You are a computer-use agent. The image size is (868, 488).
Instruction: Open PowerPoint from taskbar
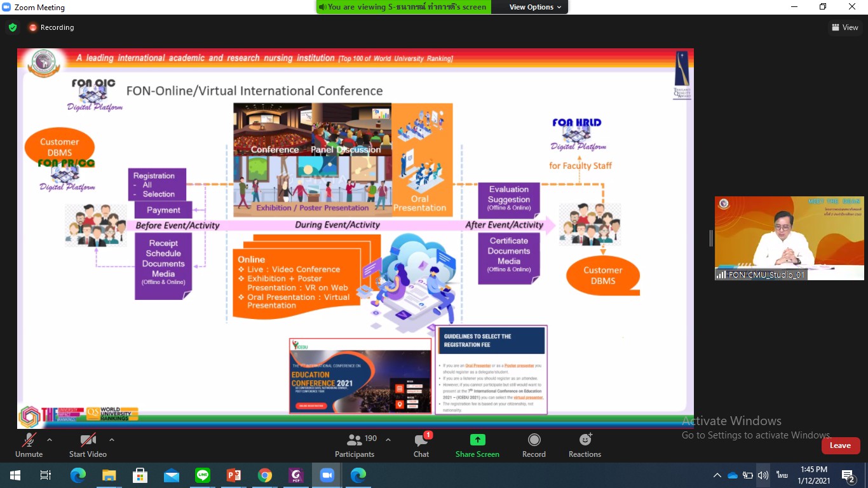tap(234, 475)
